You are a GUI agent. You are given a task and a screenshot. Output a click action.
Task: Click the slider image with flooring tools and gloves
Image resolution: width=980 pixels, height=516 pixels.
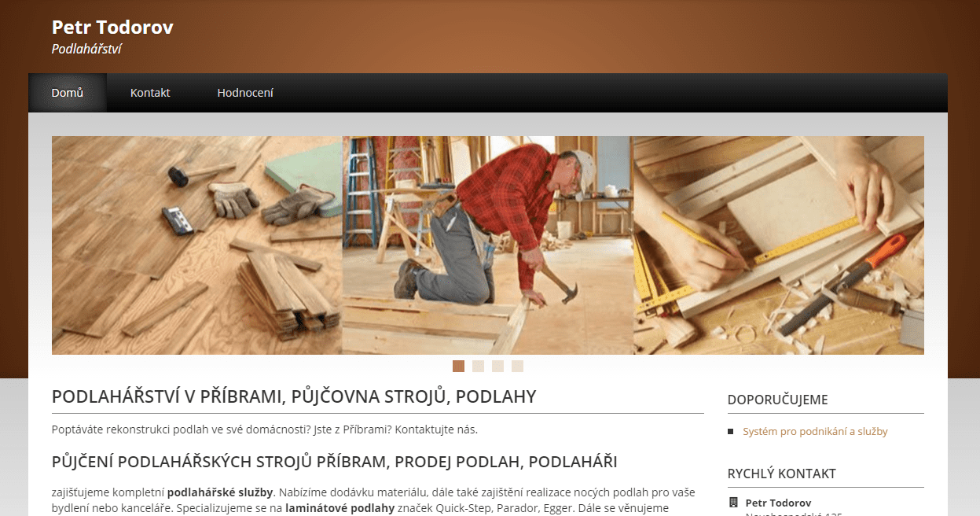pos(197,245)
